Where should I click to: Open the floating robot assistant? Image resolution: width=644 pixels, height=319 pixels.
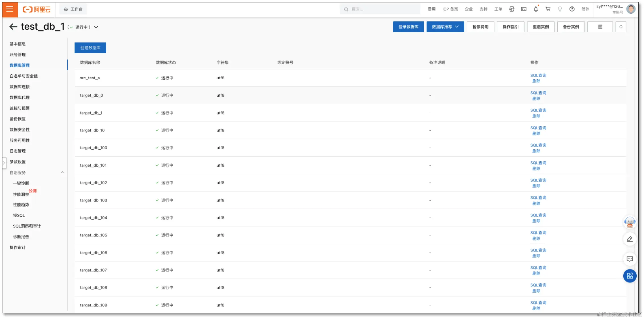(x=630, y=222)
